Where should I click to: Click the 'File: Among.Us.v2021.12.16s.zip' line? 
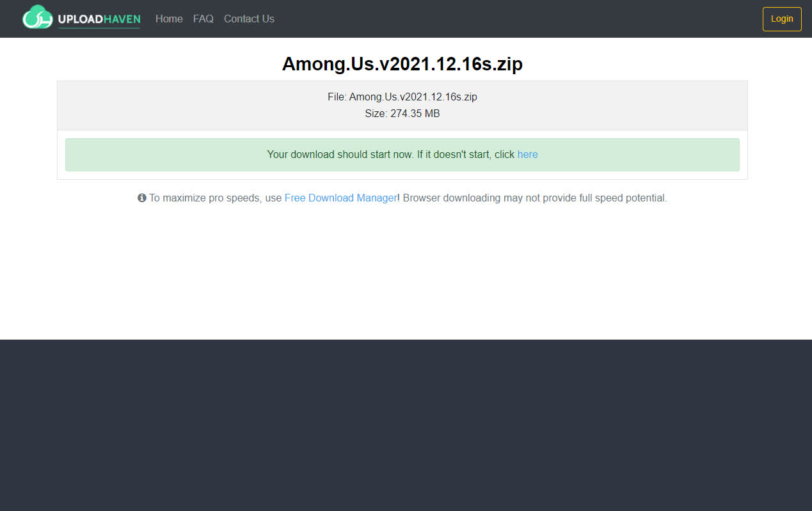pos(402,97)
